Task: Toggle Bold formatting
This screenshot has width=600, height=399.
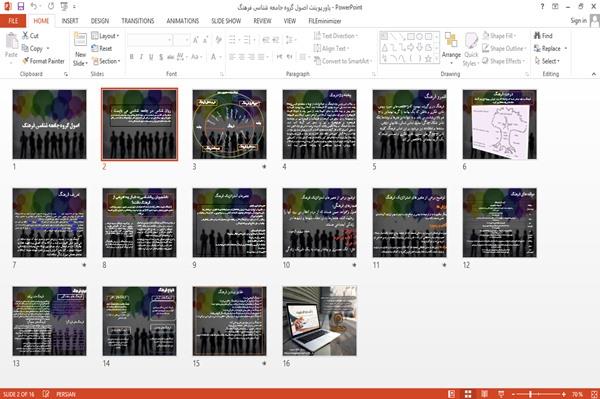Action: tap(132, 57)
